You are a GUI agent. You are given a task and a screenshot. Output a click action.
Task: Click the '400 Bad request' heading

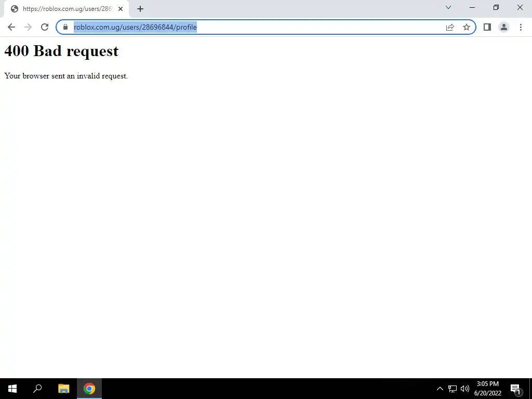[x=61, y=51]
